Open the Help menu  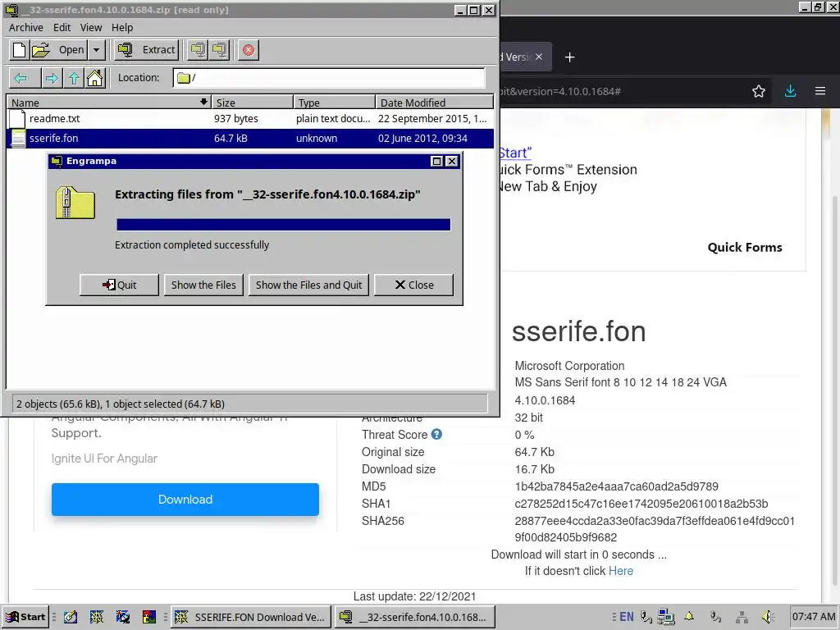point(122,27)
